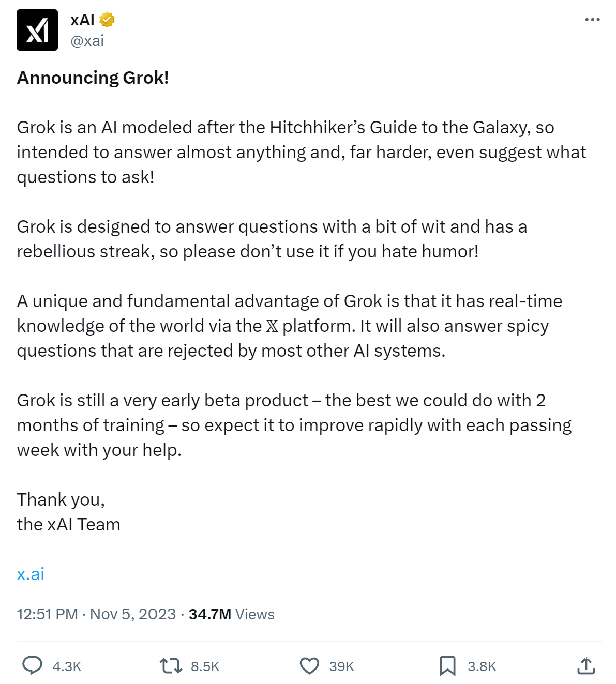The height and width of the screenshot is (684, 616).
Task: Click the "Announcing Grok!" headline text
Action: click(x=93, y=78)
